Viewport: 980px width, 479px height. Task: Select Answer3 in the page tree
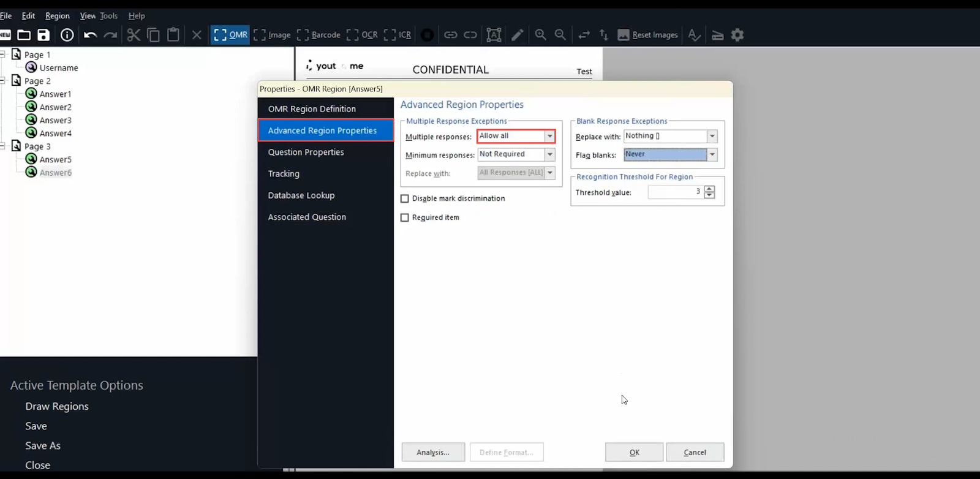tap(55, 120)
